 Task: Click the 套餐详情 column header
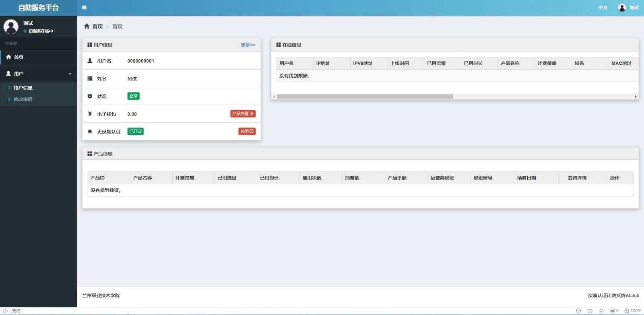pyautogui.click(x=577, y=178)
